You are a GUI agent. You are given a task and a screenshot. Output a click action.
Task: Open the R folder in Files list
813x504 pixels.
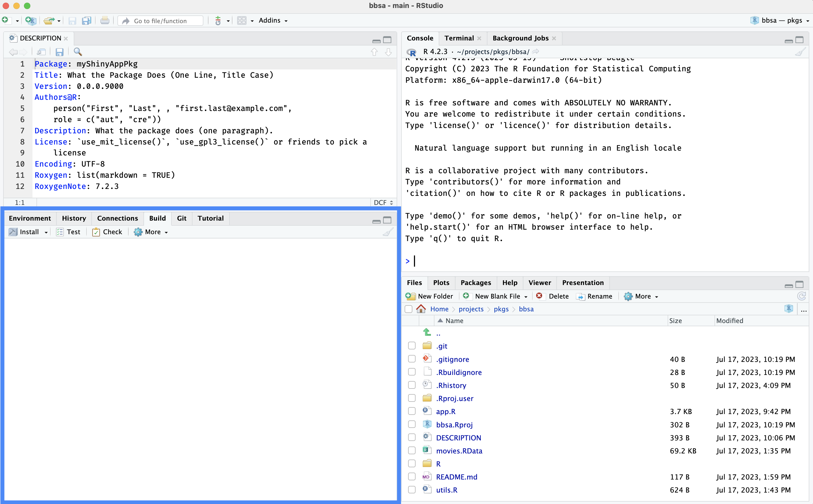pos(438,464)
